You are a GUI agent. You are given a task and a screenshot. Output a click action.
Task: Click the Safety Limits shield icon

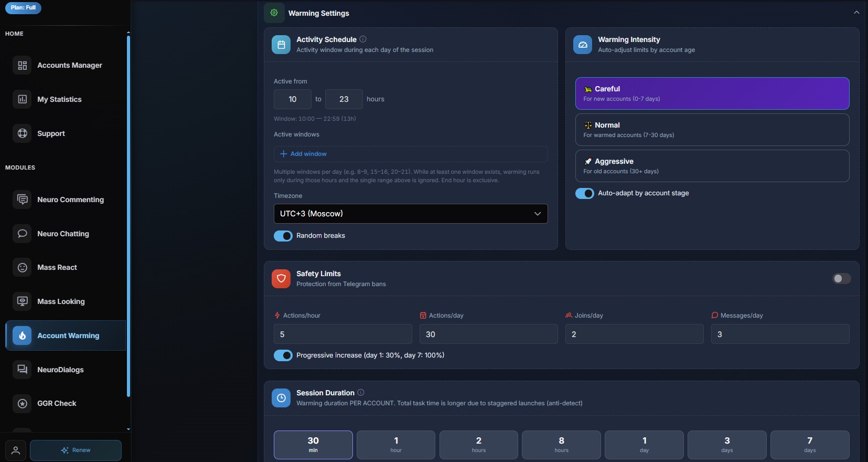coord(281,279)
